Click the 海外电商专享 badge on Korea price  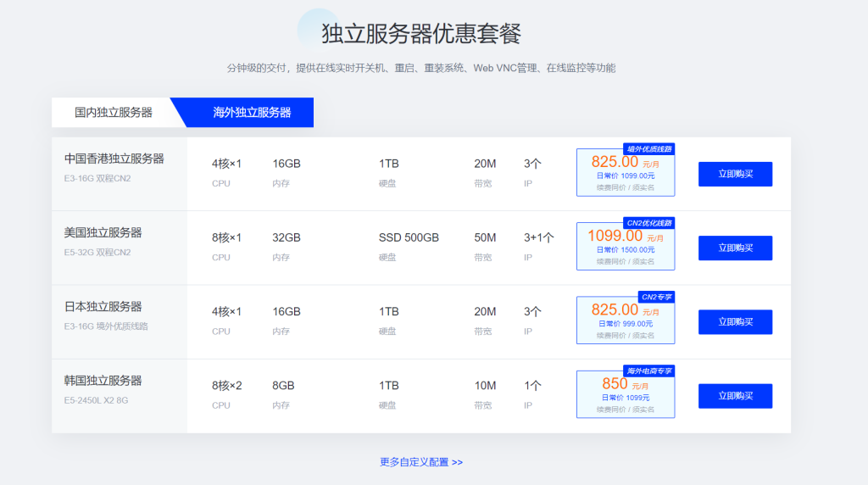click(649, 371)
